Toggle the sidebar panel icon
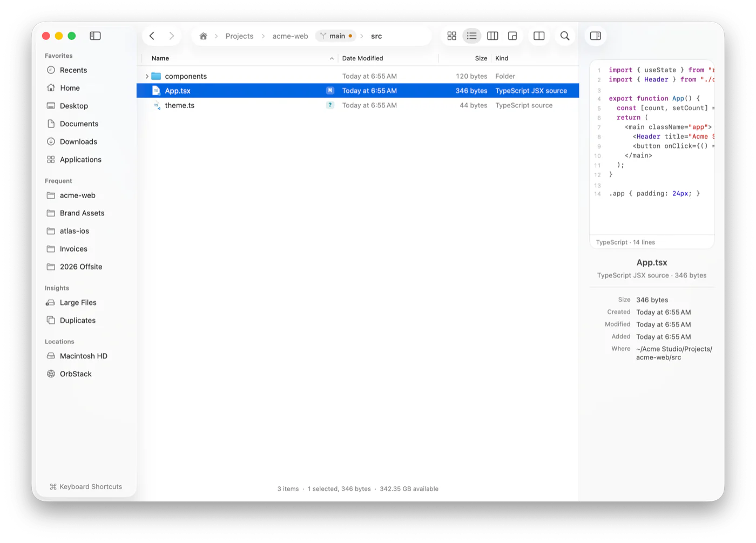756x543 pixels. pos(95,36)
